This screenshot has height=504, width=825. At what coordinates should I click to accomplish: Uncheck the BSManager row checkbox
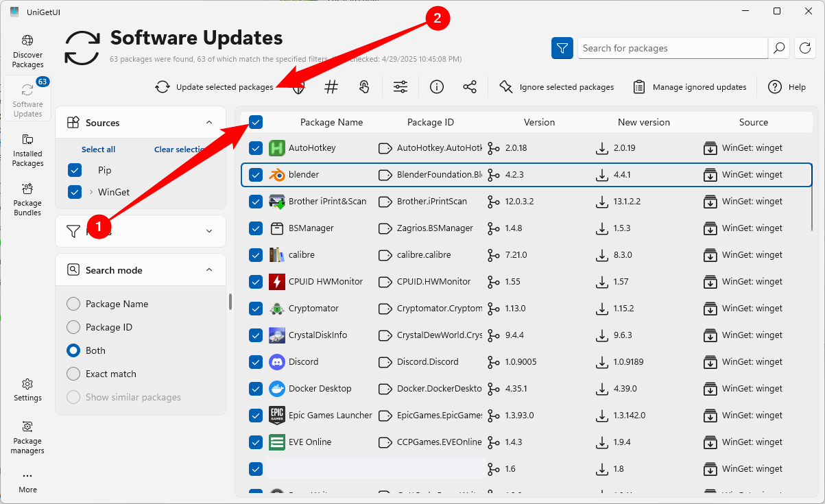256,228
